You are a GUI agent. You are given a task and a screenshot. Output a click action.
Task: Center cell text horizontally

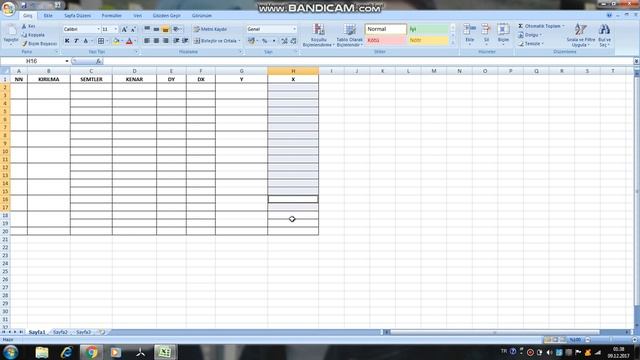156,41
